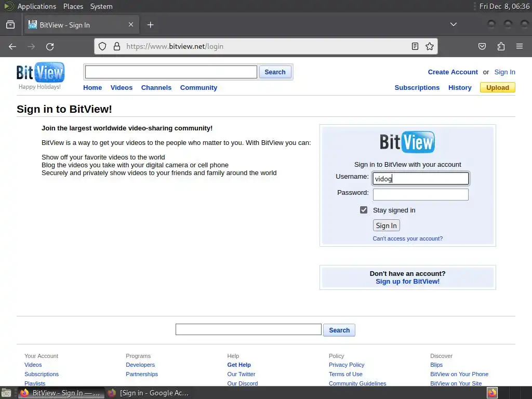This screenshot has height=399, width=532.
Task: Switch to BitView - Sign In taskbar window
Action: pos(60,393)
